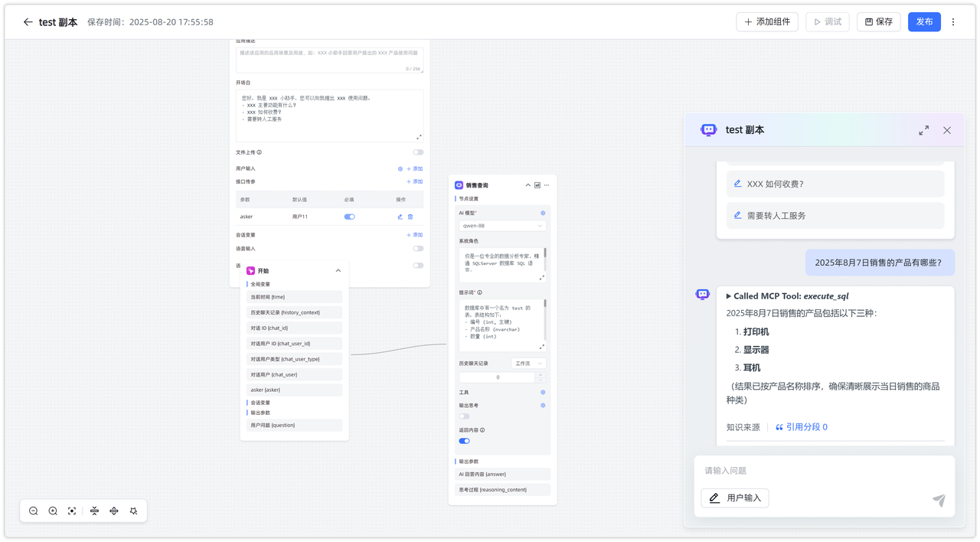Zoom out the workflow canvas

point(34,511)
